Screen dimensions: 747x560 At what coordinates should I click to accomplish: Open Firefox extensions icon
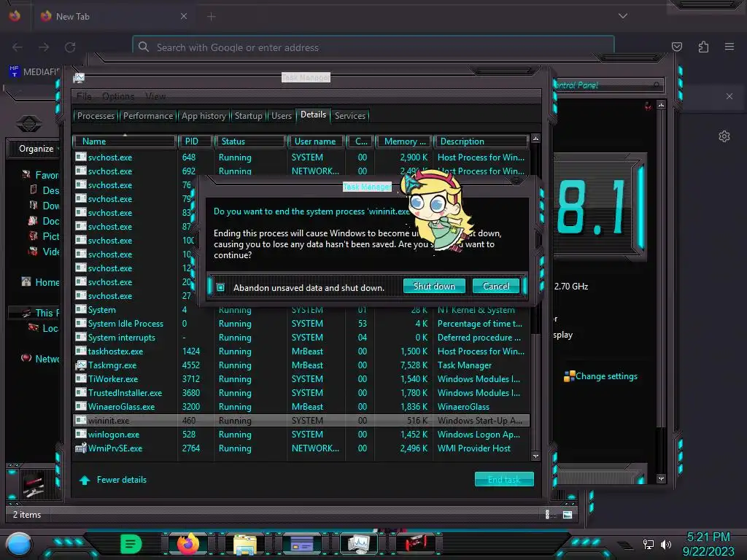(x=703, y=47)
